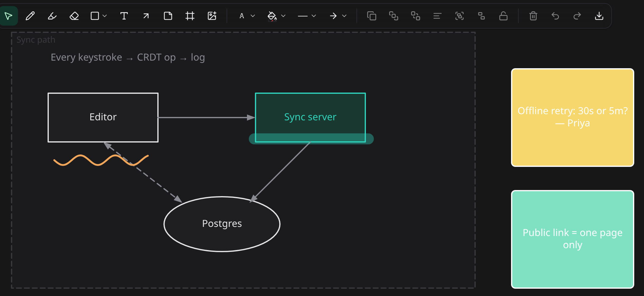Open the align options icon
Viewport: 644px width, 296px height.
437,16
